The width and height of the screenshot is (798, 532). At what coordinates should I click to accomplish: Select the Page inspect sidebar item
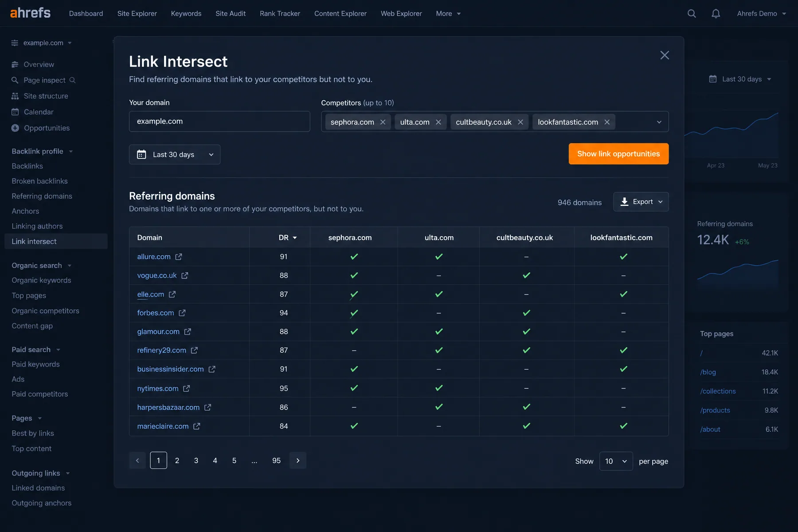[x=44, y=80]
